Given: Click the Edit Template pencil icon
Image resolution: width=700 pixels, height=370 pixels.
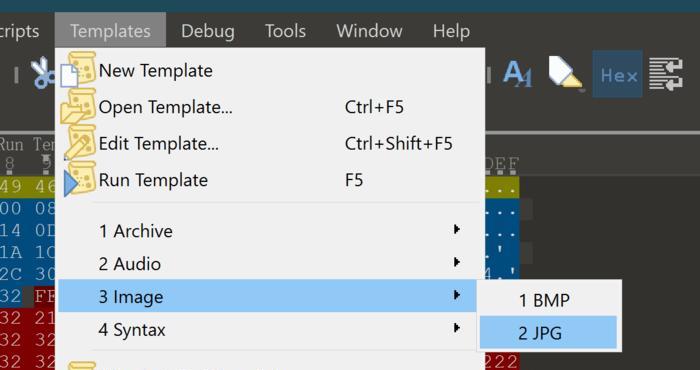Looking at the screenshot, I should coord(79,143).
